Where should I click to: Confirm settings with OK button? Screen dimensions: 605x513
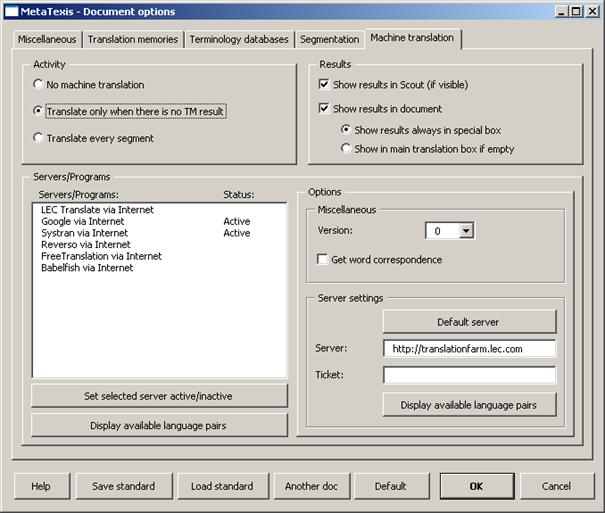coord(477,486)
